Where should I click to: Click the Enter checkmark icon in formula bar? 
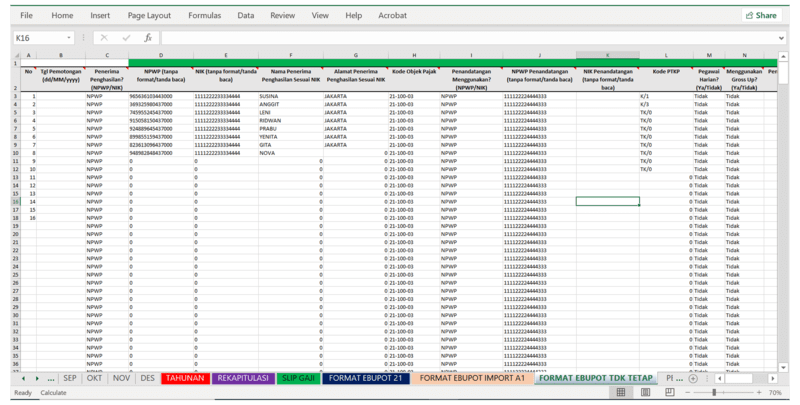tap(126, 38)
